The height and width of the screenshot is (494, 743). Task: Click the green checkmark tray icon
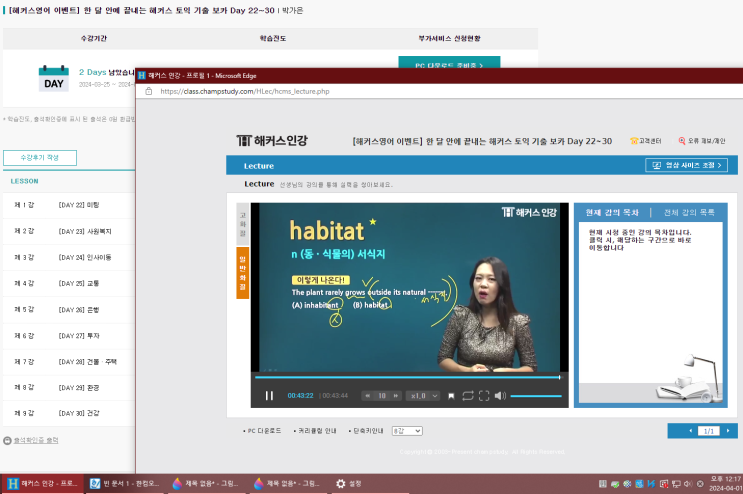pos(615,484)
